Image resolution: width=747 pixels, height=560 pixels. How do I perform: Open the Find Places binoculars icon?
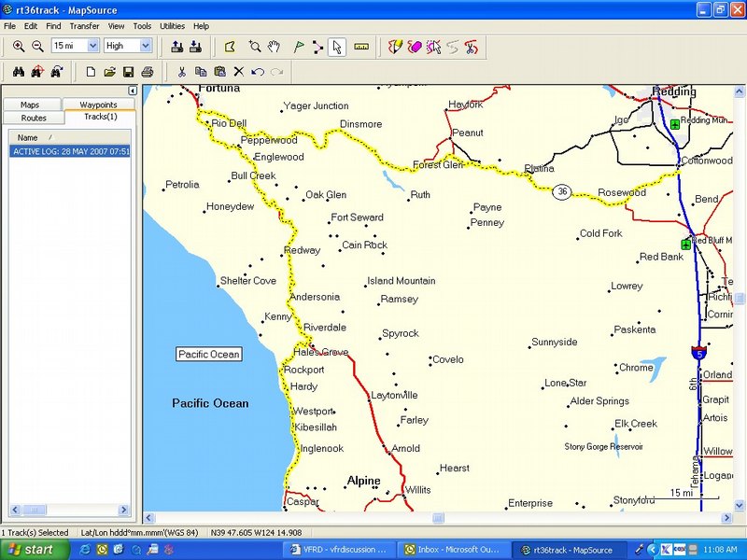(x=18, y=71)
